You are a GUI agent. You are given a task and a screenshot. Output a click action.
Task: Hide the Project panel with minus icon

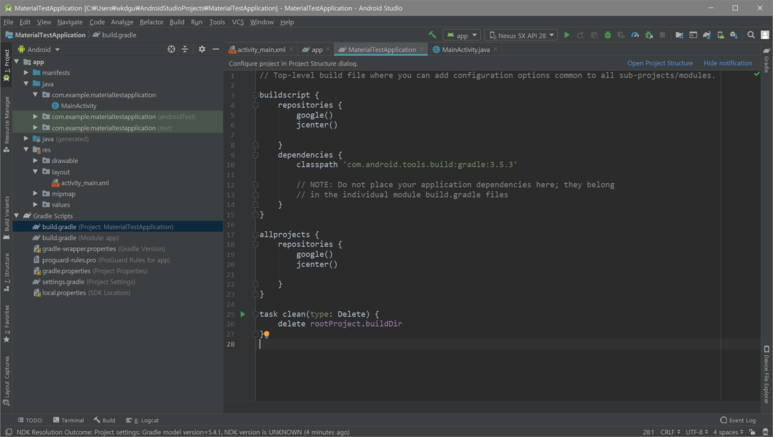click(215, 49)
